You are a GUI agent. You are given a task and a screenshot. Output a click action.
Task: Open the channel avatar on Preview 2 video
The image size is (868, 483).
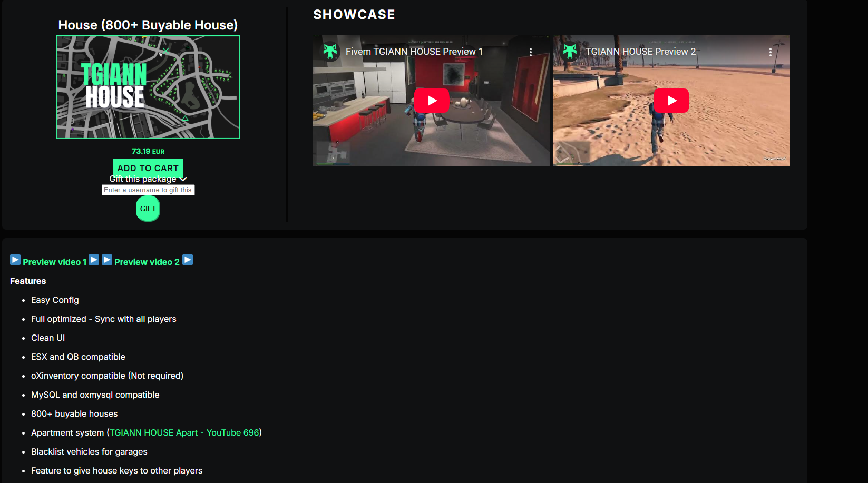coord(570,52)
